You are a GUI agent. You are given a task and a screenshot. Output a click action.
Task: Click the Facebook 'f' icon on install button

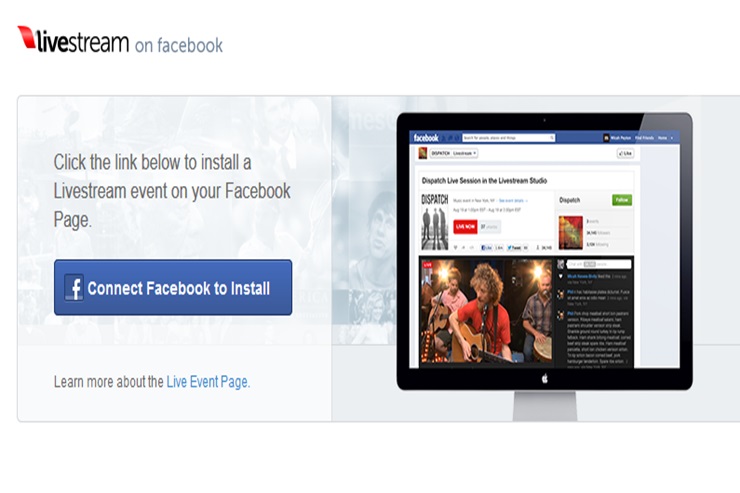[74, 288]
